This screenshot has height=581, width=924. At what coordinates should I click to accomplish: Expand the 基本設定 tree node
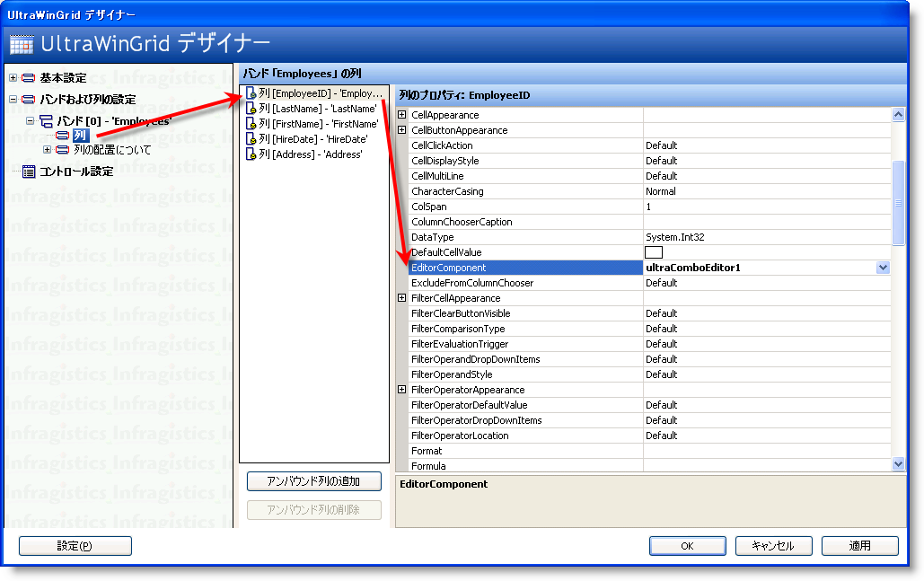pos(13,78)
